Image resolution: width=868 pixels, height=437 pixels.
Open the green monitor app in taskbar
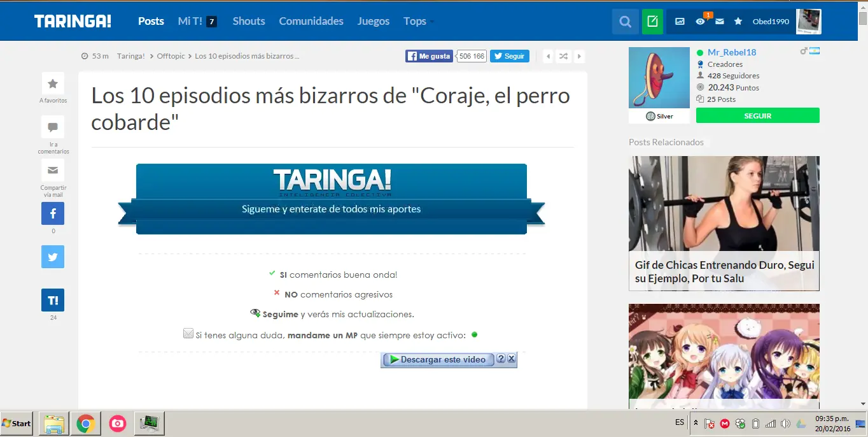click(150, 424)
